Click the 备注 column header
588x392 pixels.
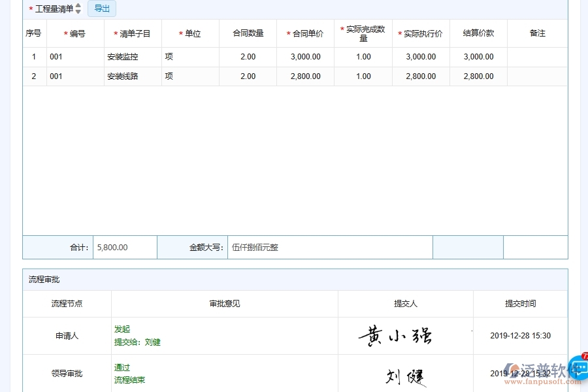click(x=537, y=33)
